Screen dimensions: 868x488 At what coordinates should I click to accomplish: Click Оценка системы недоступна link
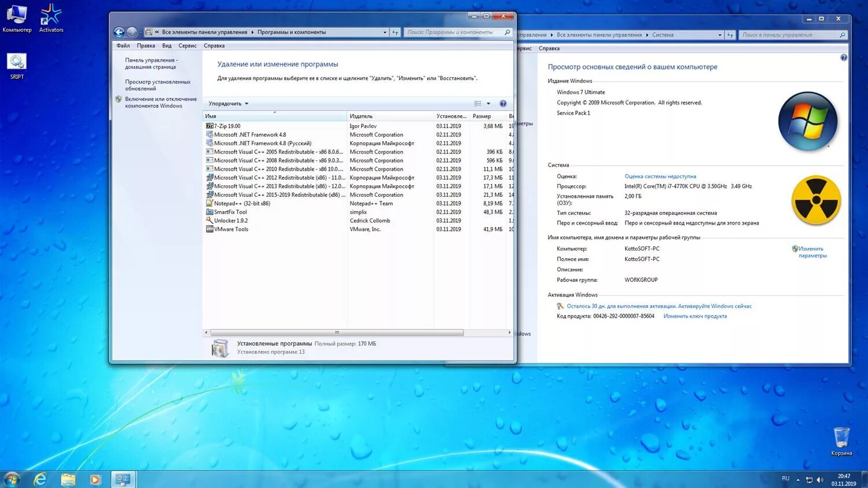click(660, 177)
